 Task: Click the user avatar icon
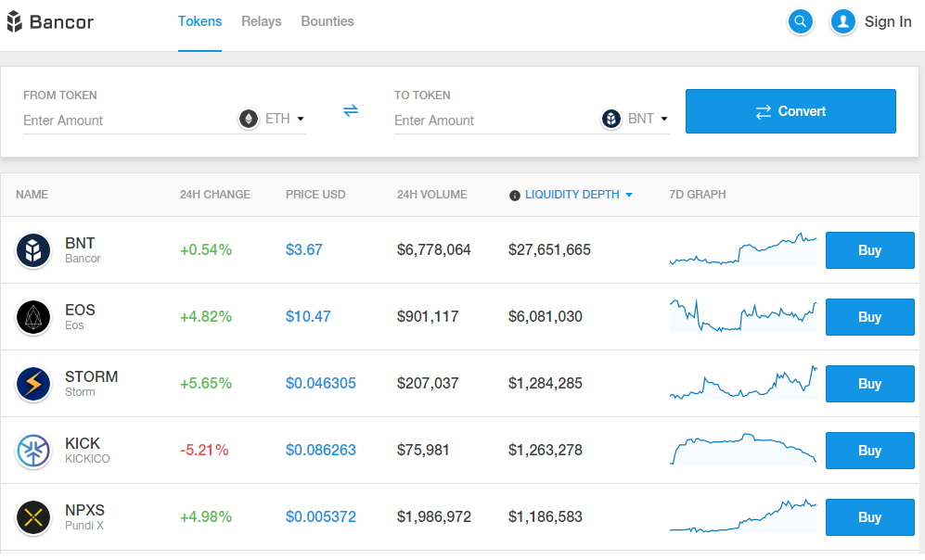[843, 22]
